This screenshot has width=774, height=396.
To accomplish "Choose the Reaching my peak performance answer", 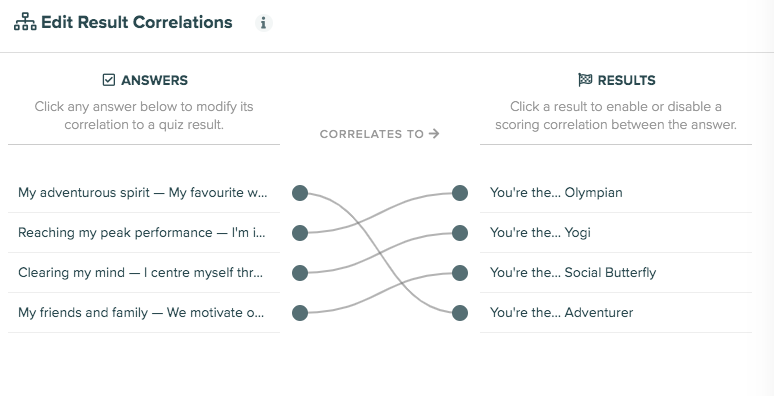I will [144, 233].
